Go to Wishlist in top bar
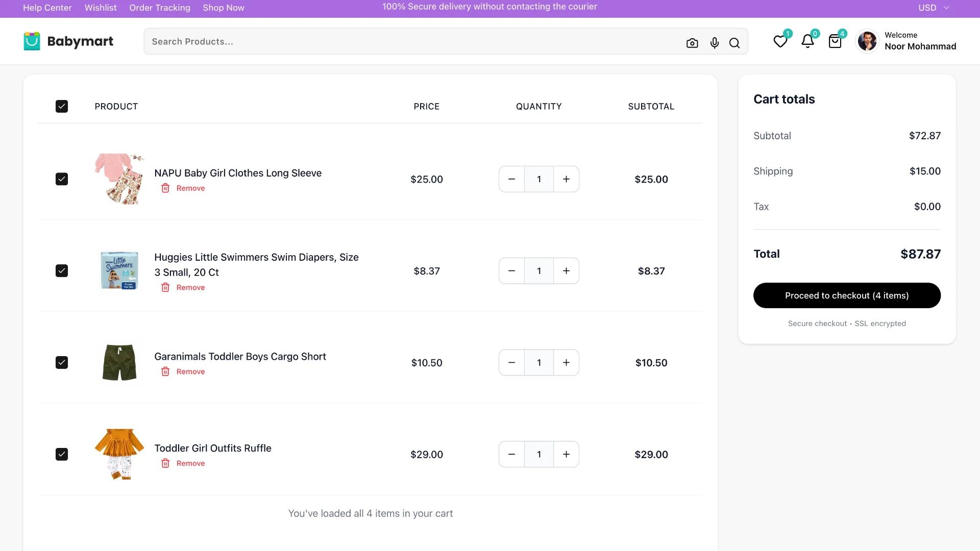980x551 pixels. [x=101, y=8]
